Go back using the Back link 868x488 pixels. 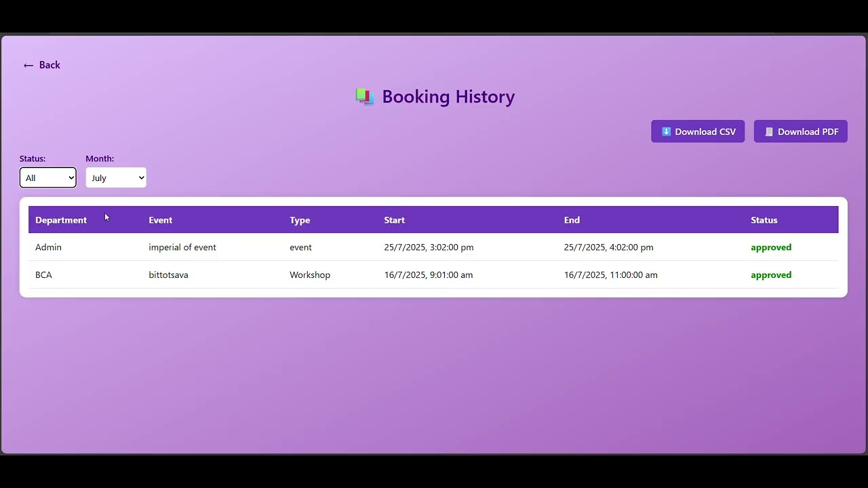point(41,65)
